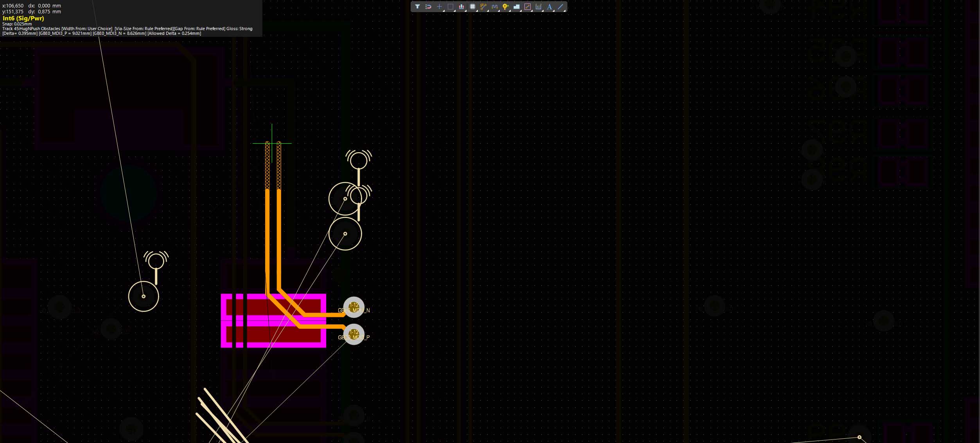Screen dimensions: 980x443
Task: Click the Int6 (Sig/Pwr) layer label
Action: (x=23, y=18)
